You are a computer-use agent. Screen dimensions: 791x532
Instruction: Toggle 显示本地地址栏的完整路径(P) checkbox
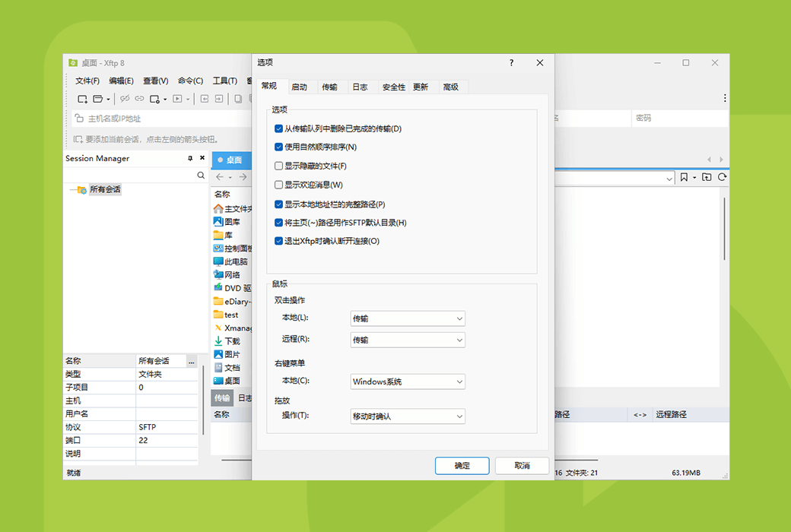[x=278, y=204]
